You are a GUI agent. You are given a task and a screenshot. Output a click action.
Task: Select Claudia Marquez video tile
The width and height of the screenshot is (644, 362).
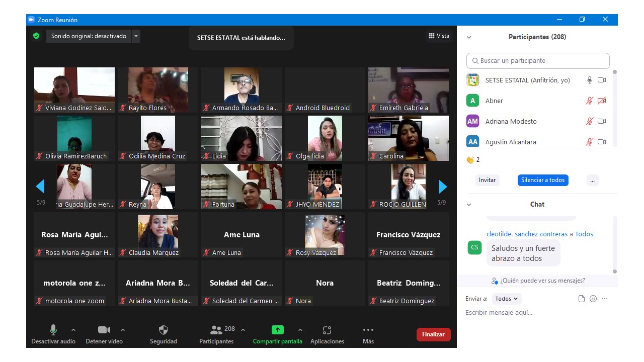coord(158,235)
